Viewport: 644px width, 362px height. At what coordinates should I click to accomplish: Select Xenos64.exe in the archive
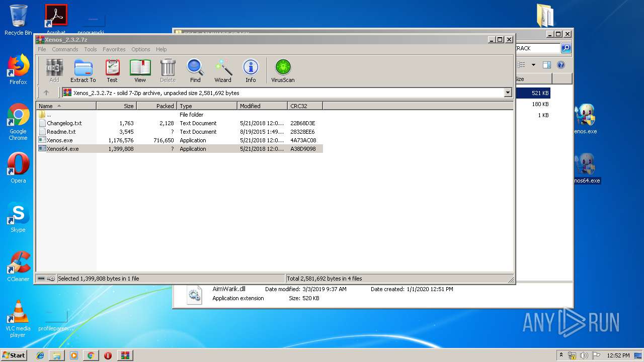coord(180,149)
